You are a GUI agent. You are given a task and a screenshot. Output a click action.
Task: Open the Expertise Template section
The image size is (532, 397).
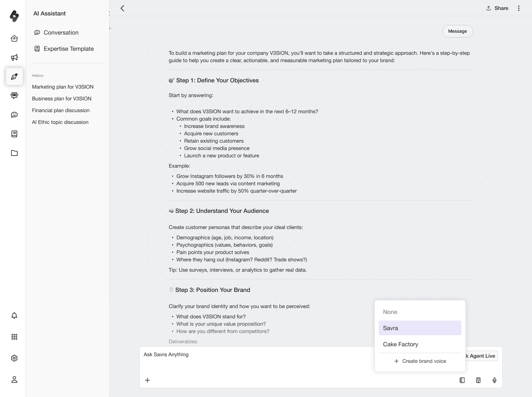click(x=64, y=49)
